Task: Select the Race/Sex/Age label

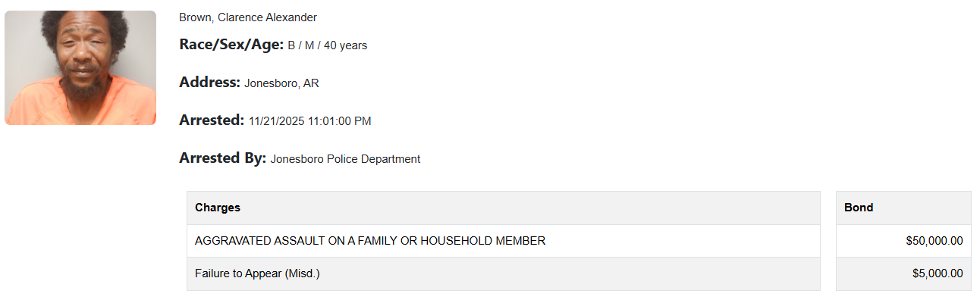Action: pos(231,45)
